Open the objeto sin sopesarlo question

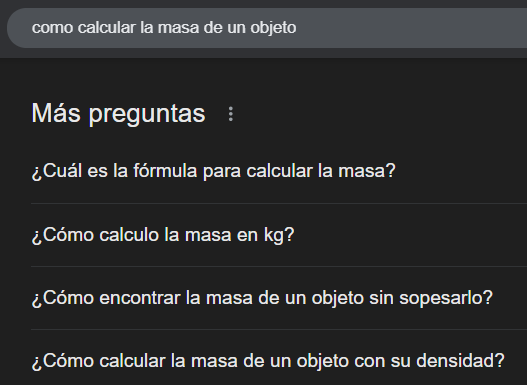pyautogui.click(x=279, y=298)
